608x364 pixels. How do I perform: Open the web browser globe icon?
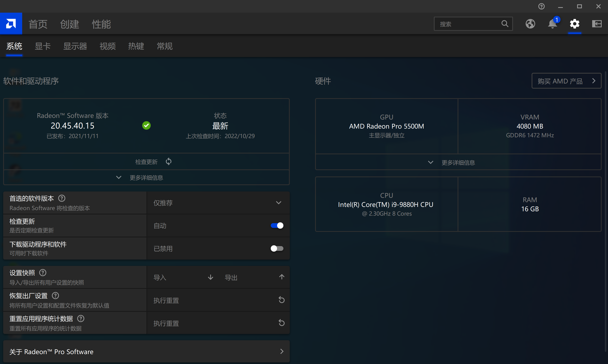point(530,24)
